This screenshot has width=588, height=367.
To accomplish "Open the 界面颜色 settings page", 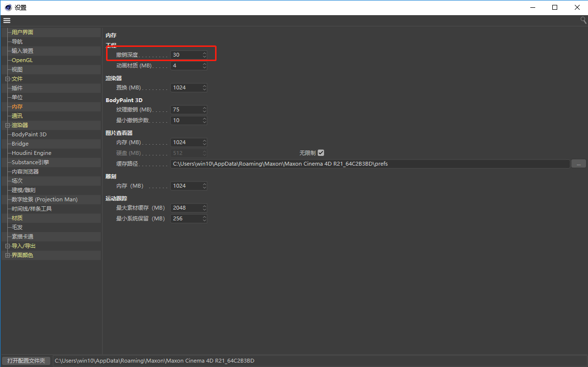I will [22, 255].
